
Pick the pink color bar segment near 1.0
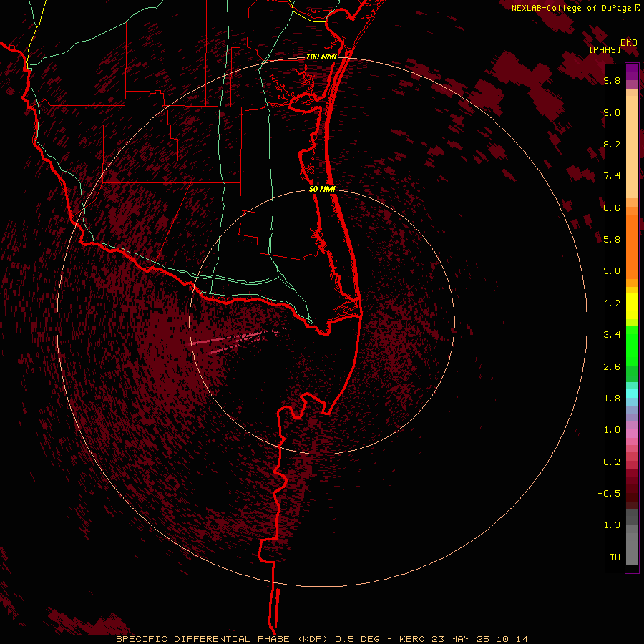click(632, 434)
